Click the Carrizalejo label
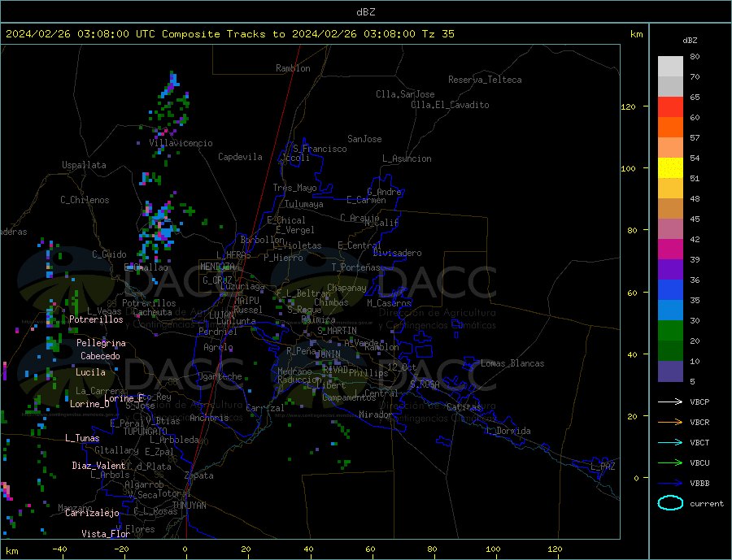732x560 pixels. [x=92, y=513]
